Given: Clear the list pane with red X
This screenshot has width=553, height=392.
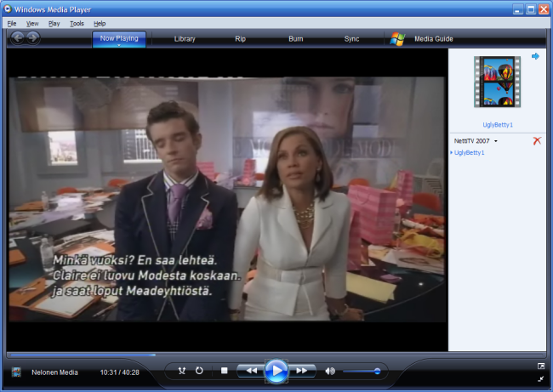Looking at the screenshot, I should 537,141.
